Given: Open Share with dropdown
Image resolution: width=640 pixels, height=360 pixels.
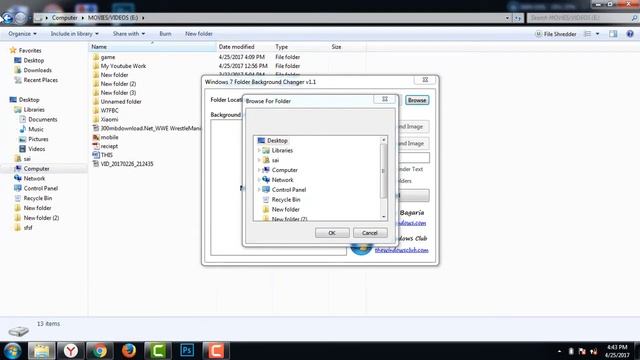Looking at the screenshot, I should (x=129, y=34).
